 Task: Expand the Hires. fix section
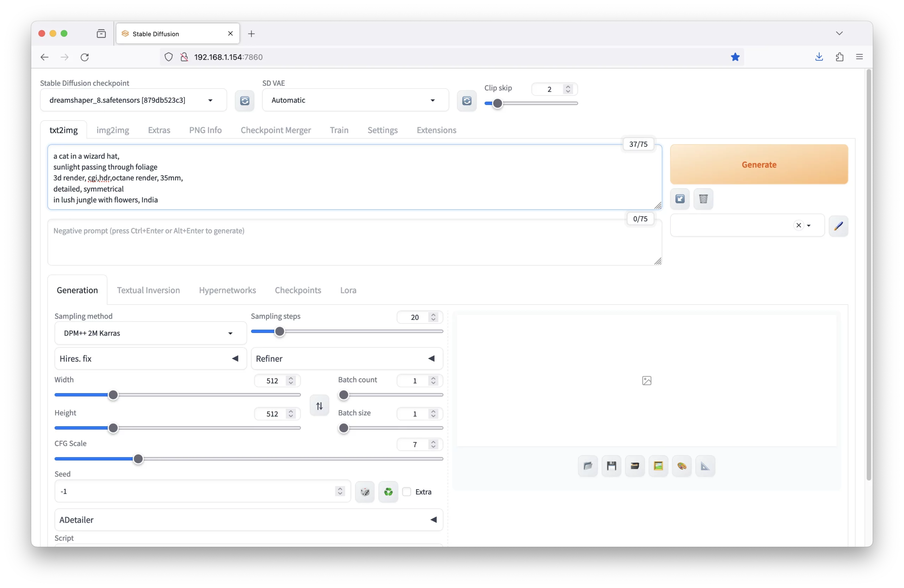pos(150,358)
